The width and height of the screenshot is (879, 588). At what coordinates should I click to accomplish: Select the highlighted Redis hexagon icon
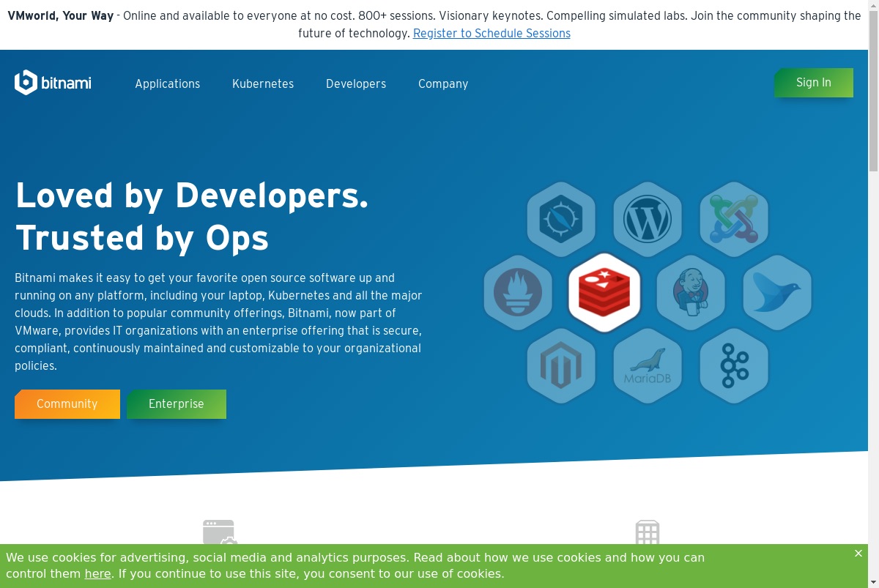pyautogui.click(x=604, y=293)
